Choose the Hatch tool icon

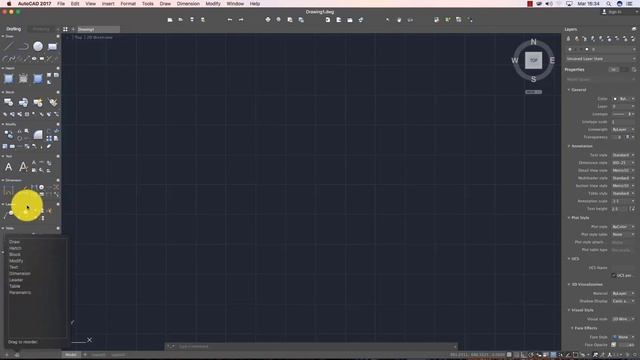tap(9, 78)
